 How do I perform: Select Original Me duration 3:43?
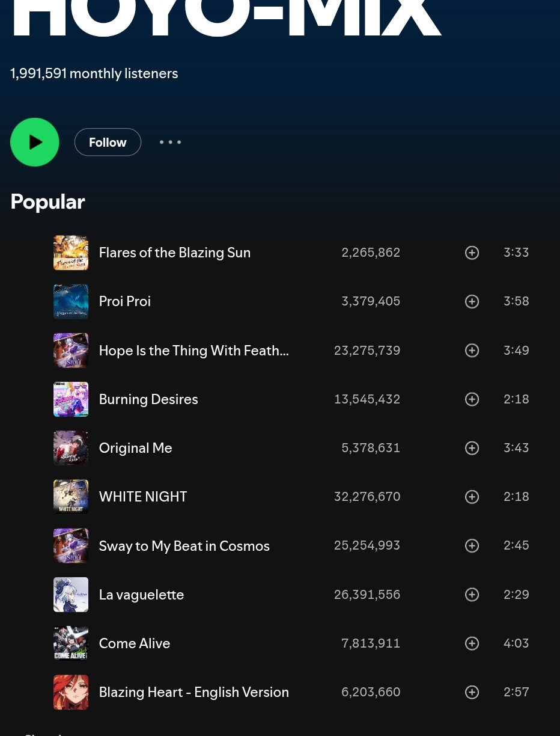coord(516,448)
